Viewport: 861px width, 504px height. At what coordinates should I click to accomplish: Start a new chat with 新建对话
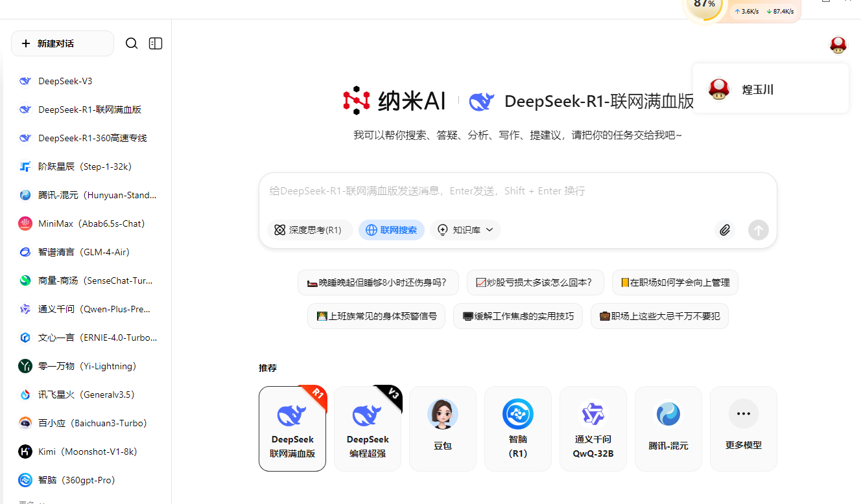point(63,43)
